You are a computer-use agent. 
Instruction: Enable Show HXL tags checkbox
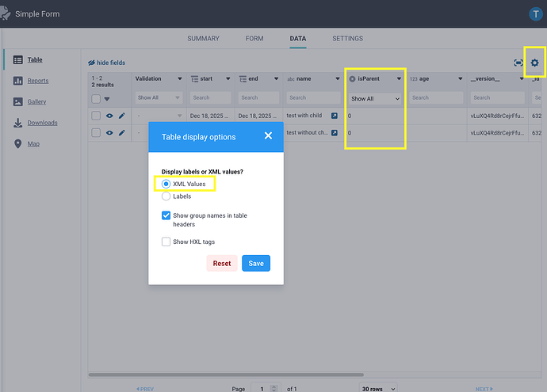point(166,242)
